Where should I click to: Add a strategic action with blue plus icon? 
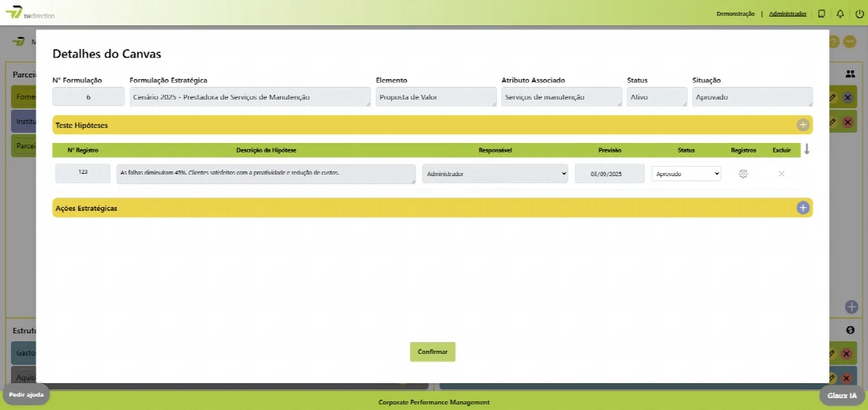[803, 208]
